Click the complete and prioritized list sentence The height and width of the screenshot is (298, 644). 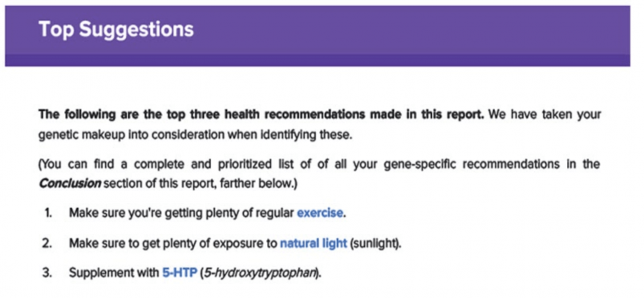coord(319,164)
